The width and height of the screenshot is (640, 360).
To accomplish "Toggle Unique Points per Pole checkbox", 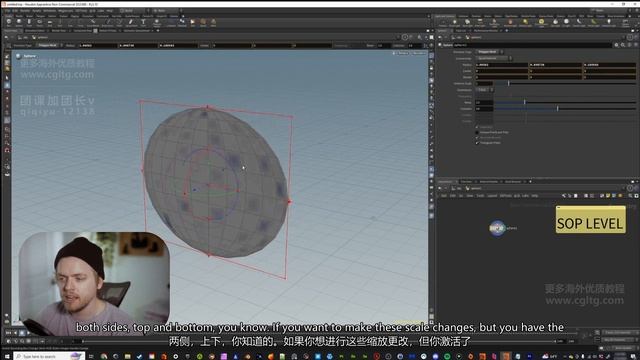I will pos(477,132).
